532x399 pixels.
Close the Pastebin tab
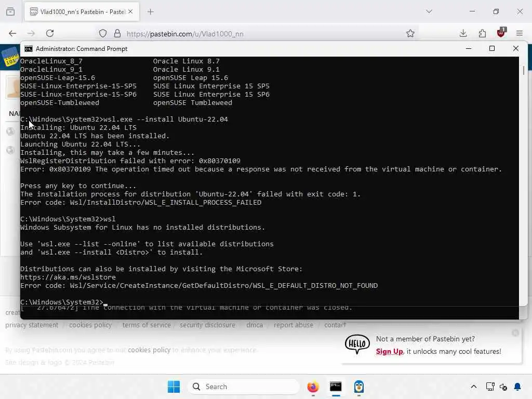point(130,11)
